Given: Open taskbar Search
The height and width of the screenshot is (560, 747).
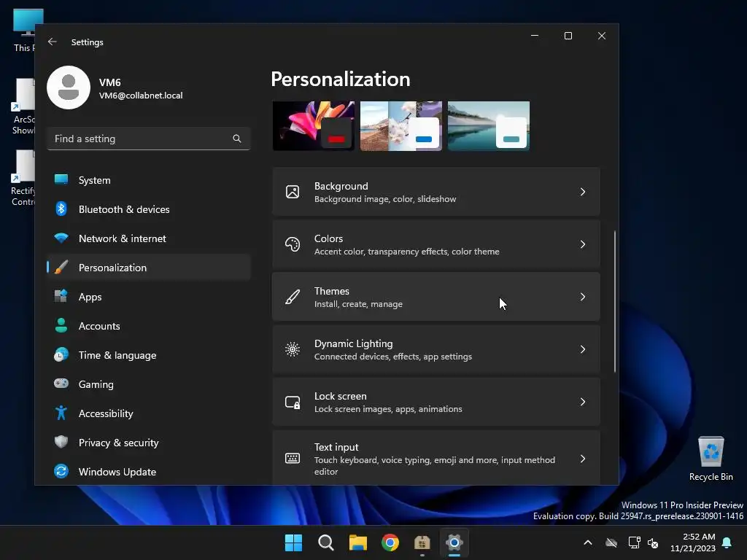Looking at the screenshot, I should (326, 542).
